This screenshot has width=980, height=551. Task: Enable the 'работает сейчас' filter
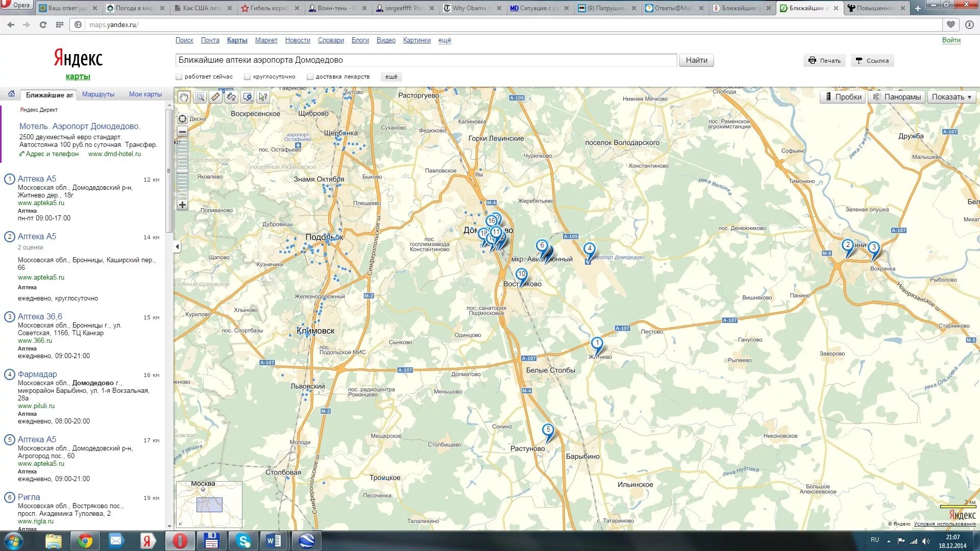click(179, 77)
